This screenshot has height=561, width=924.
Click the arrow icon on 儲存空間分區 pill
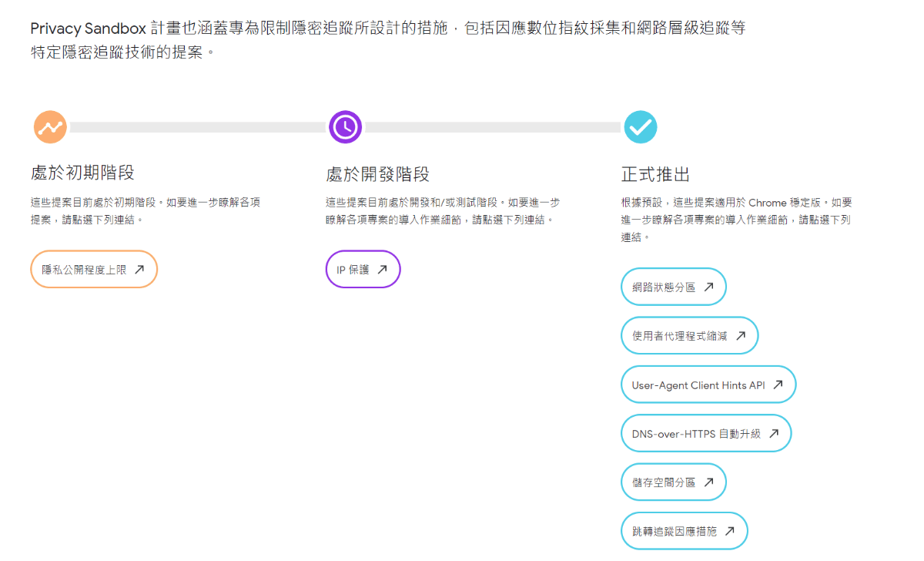click(708, 481)
